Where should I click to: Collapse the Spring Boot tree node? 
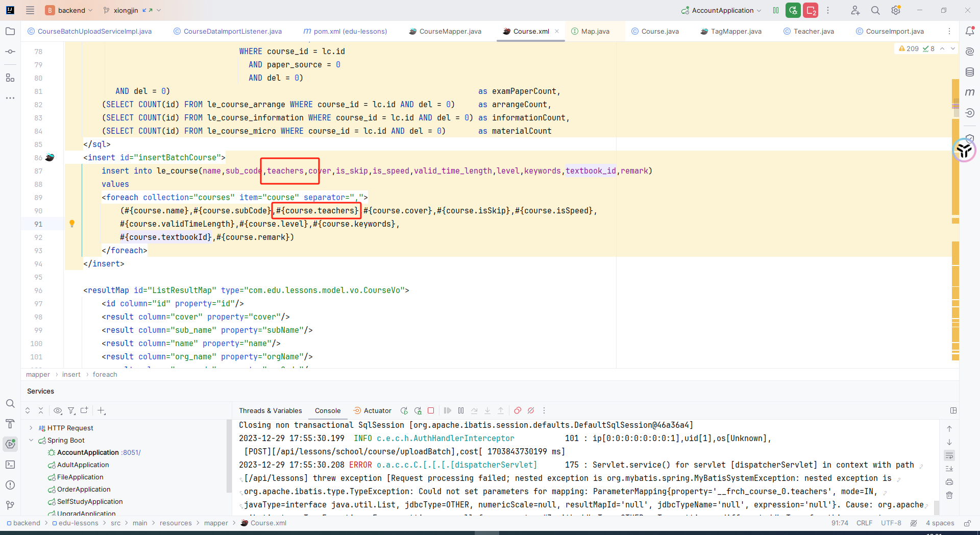[31, 440]
